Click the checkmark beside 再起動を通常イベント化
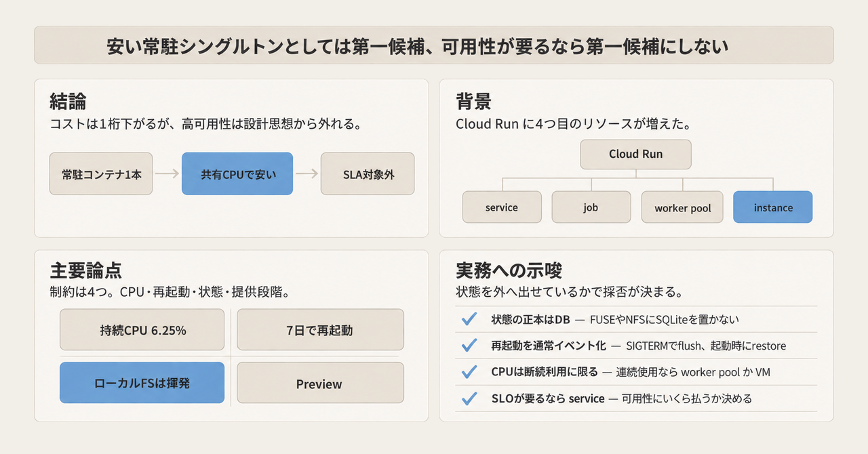 coord(468,346)
